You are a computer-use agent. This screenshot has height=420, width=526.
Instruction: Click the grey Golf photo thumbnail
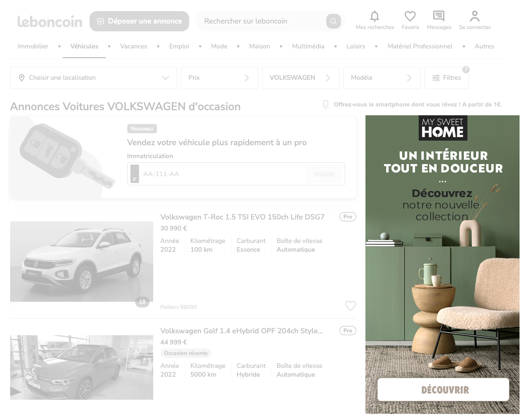pyautogui.click(x=82, y=367)
